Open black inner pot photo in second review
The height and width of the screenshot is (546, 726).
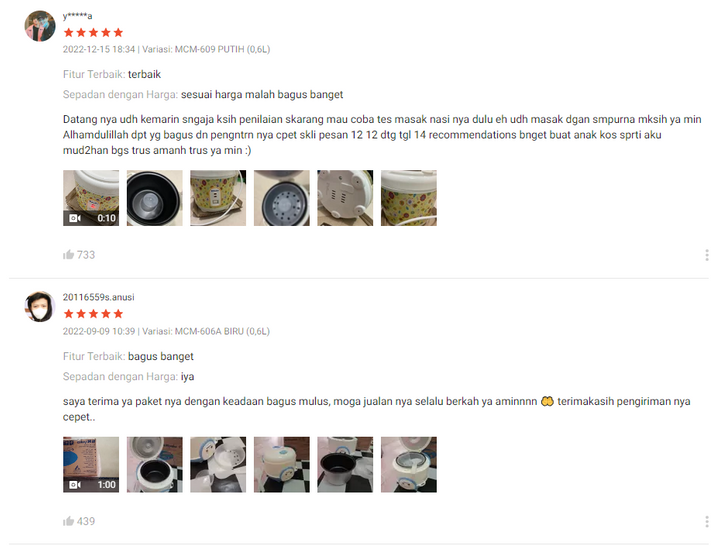point(345,464)
